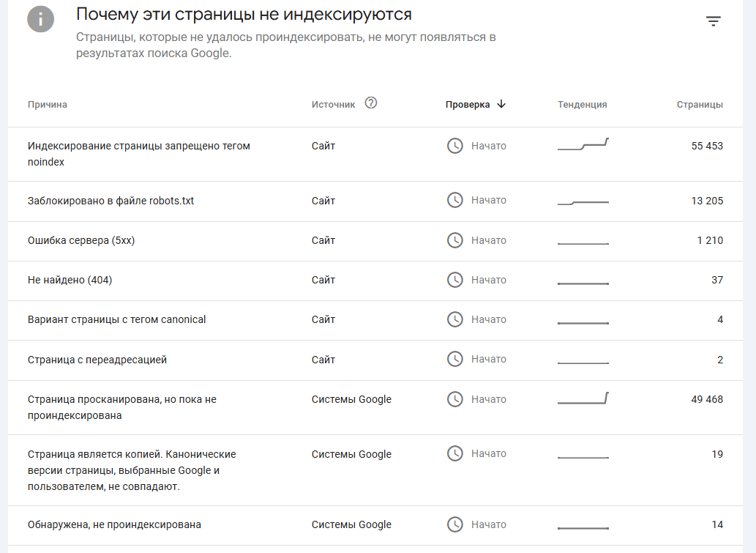The height and width of the screenshot is (553, 756).
Task: Open the help icon next to Источник
Action: [x=371, y=103]
